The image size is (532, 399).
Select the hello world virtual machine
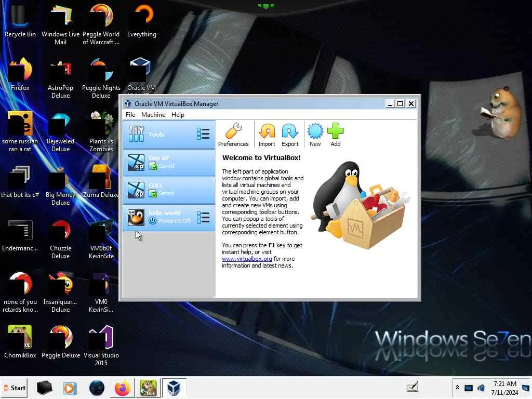pos(169,217)
